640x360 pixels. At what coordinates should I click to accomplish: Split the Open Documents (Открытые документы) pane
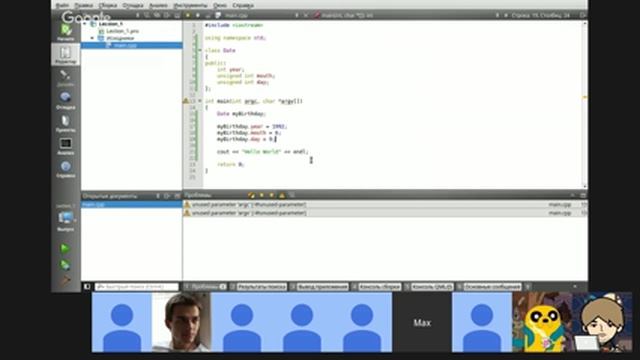167,196
